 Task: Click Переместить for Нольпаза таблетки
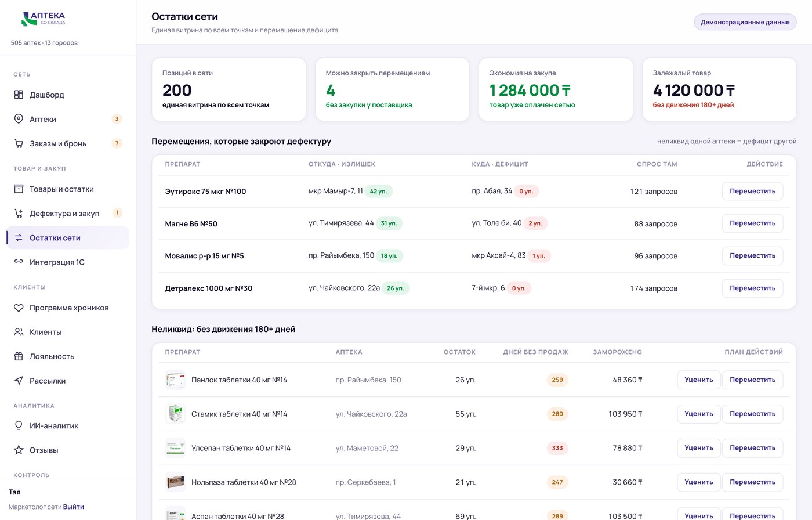pyautogui.click(x=752, y=482)
